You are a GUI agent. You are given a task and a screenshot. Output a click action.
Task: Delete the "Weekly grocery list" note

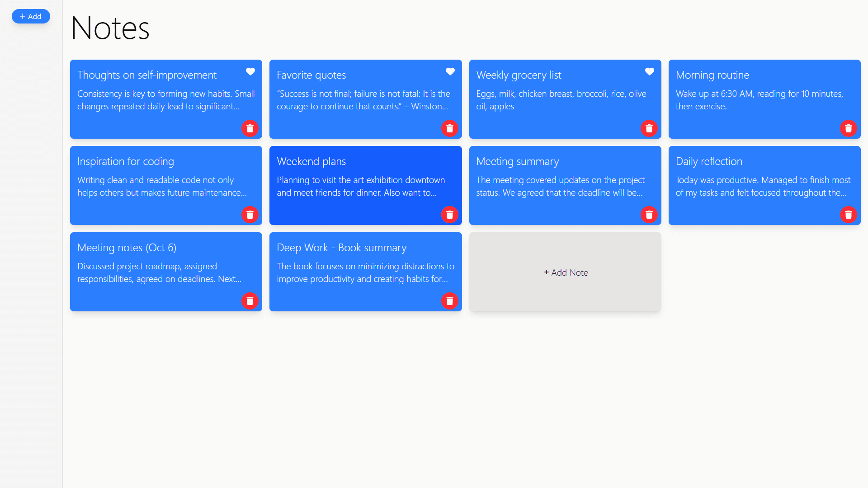[x=649, y=128]
